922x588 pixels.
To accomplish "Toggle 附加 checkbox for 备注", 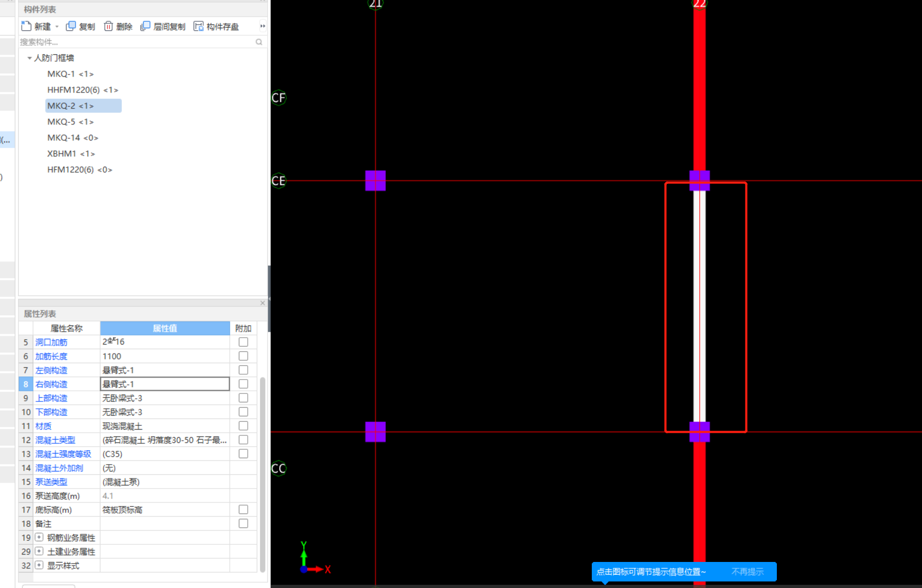I will [244, 523].
